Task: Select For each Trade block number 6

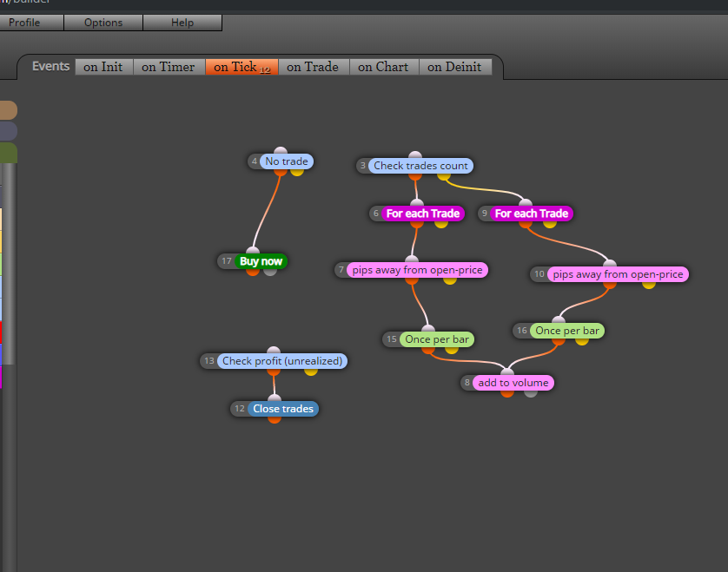Action: tap(423, 214)
